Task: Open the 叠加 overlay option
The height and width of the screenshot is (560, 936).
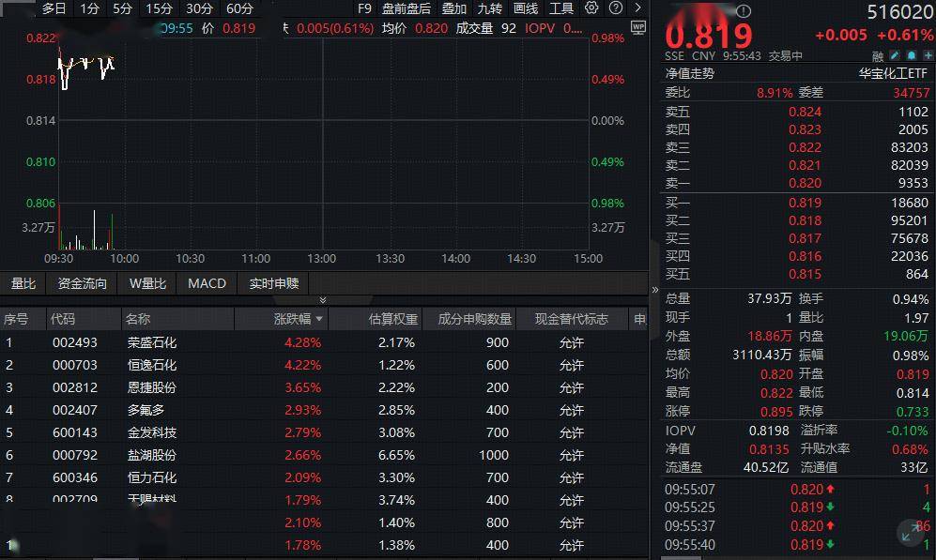Action: point(454,8)
